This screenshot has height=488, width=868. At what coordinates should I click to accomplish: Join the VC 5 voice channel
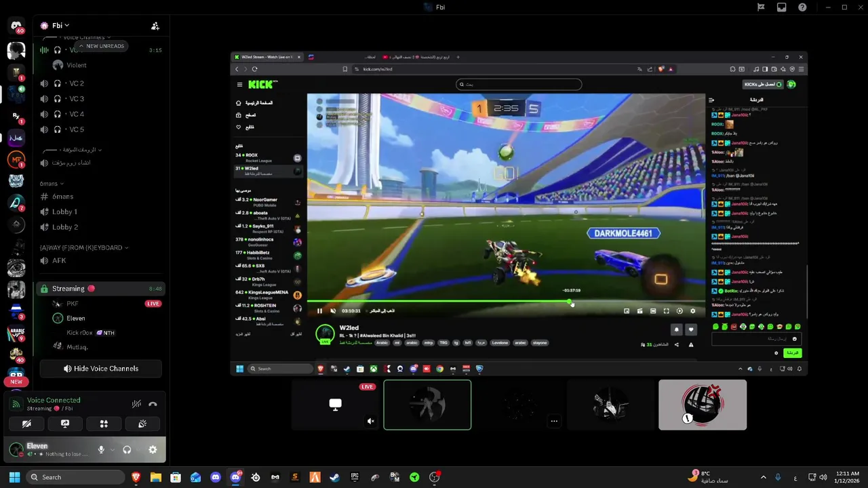100,129
